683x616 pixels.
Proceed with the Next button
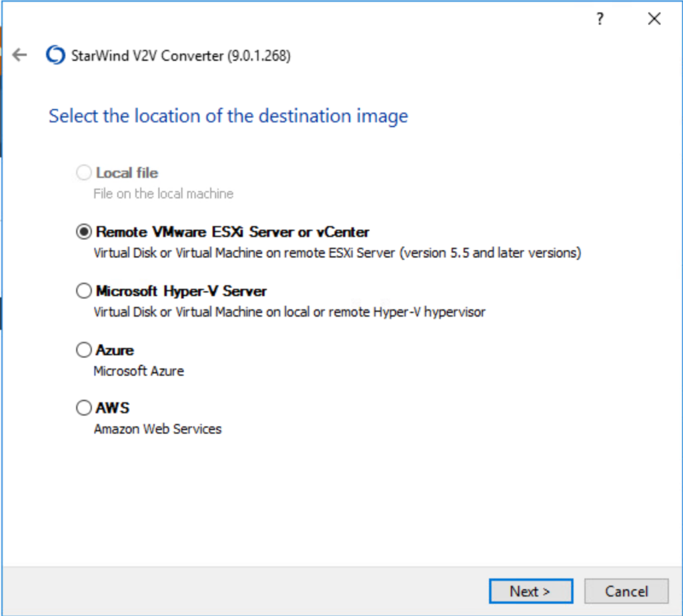[530, 591]
